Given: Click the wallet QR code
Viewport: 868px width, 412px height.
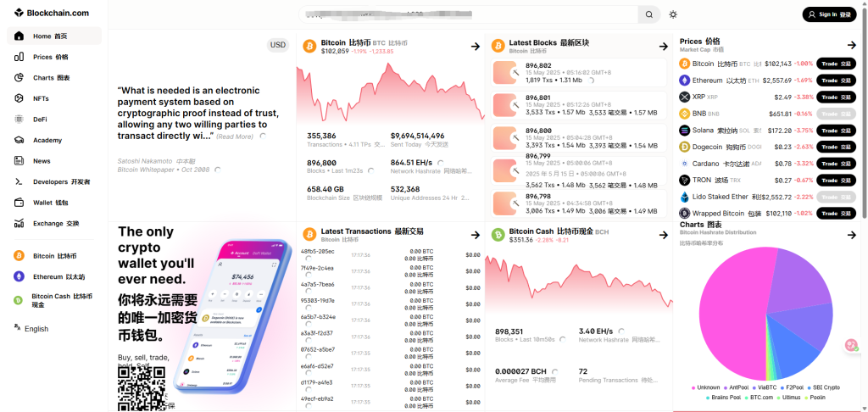Looking at the screenshot, I should click(142, 387).
